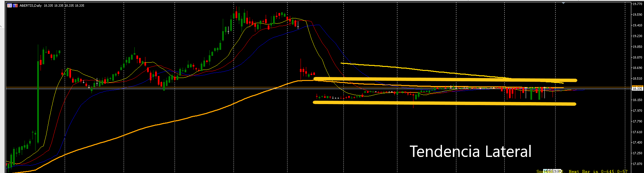The image size is (644, 173).
Task: Click the orange long-period moving average line
Action: [168, 122]
